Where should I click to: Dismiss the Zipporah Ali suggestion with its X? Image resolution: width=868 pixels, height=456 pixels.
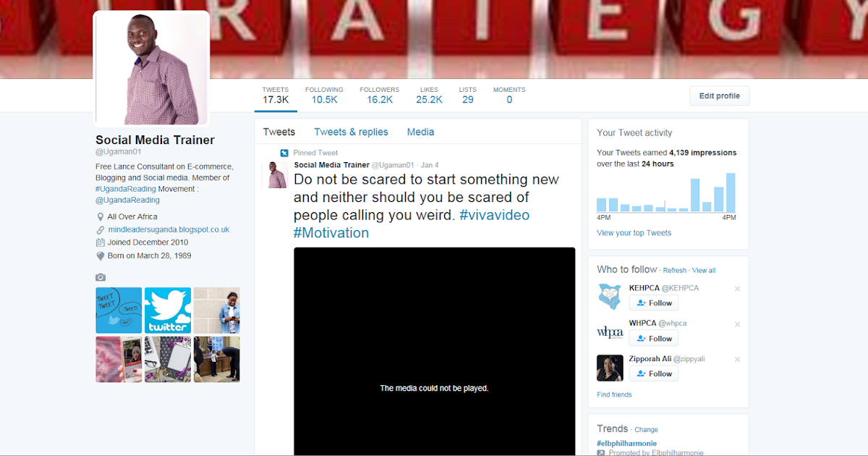737,359
